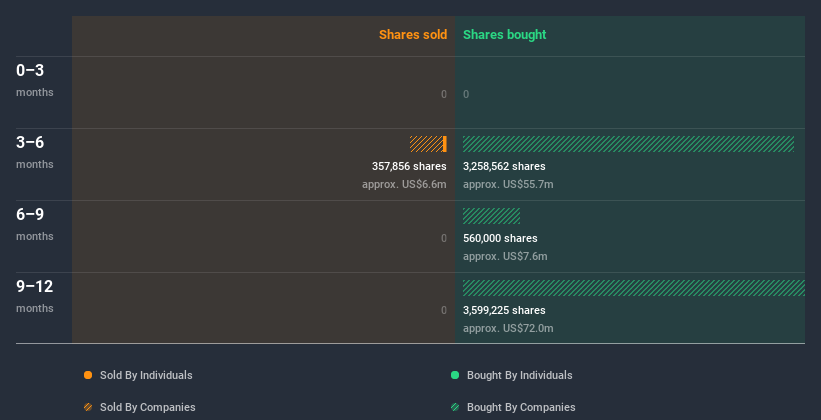Click the 560,000 shares value
This screenshot has width=821, height=420.
point(500,238)
